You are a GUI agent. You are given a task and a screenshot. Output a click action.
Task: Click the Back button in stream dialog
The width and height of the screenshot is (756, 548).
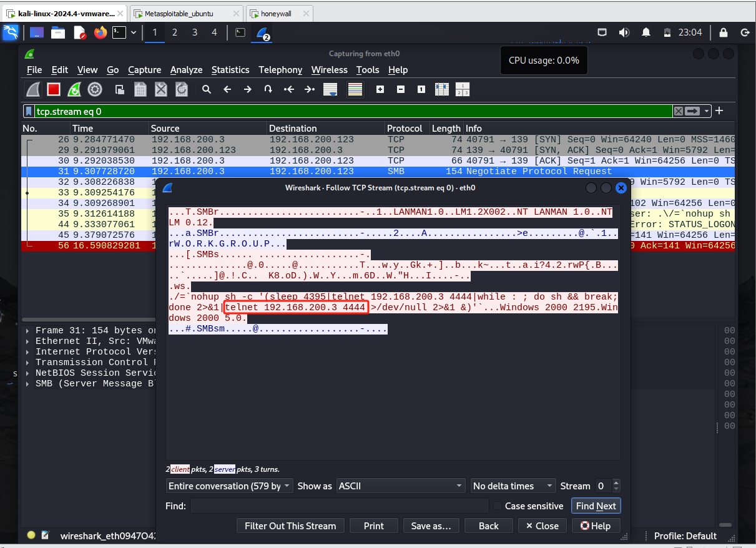(x=489, y=526)
